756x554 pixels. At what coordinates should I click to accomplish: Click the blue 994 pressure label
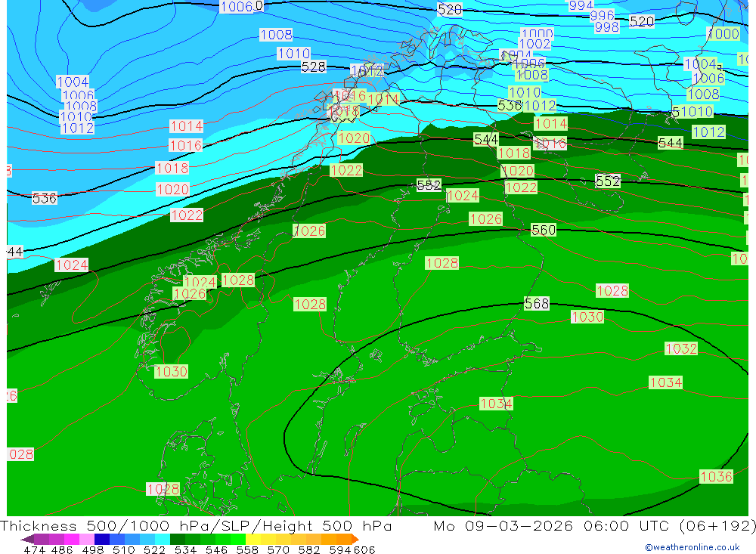pos(581,5)
